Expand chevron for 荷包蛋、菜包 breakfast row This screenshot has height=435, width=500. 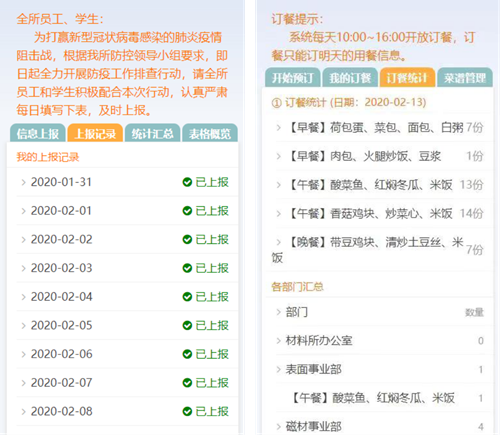(x=279, y=128)
